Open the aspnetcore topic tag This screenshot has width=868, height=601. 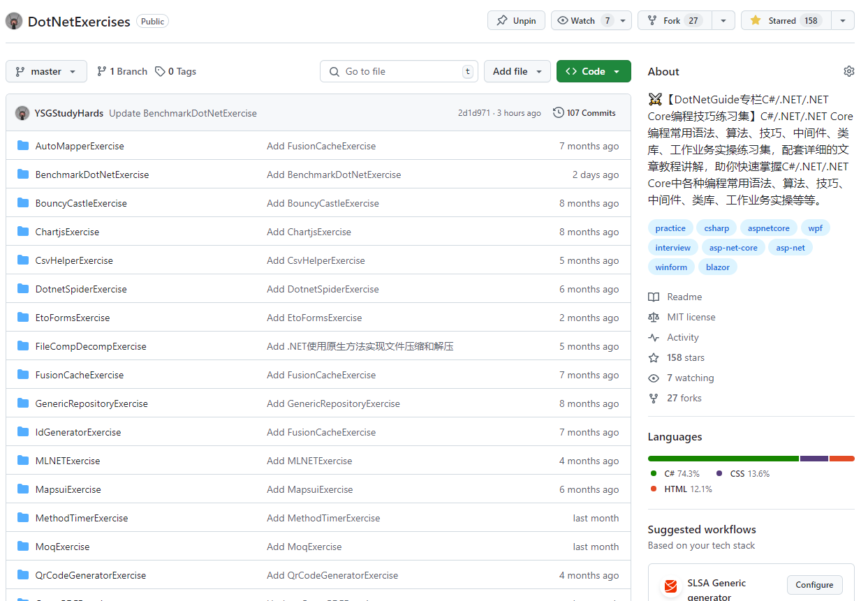[768, 228]
